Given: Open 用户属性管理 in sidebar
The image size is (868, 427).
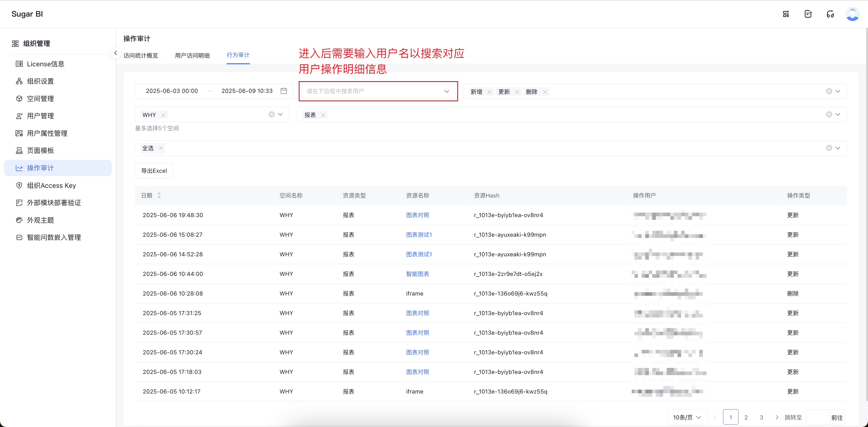Looking at the screenshot, I should click(58, 134).
